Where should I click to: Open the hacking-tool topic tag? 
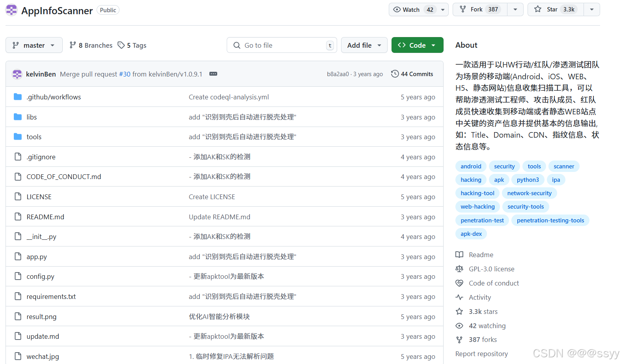point(477,193)
